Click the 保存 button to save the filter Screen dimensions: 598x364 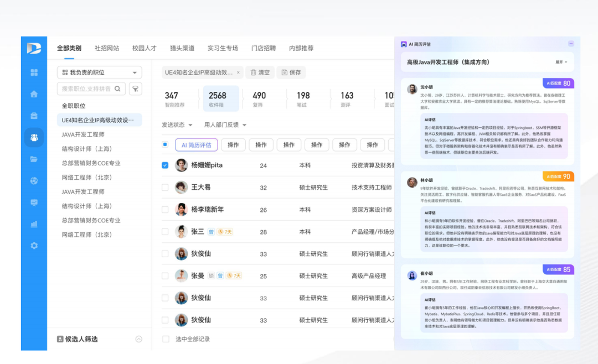coord(291,72)
